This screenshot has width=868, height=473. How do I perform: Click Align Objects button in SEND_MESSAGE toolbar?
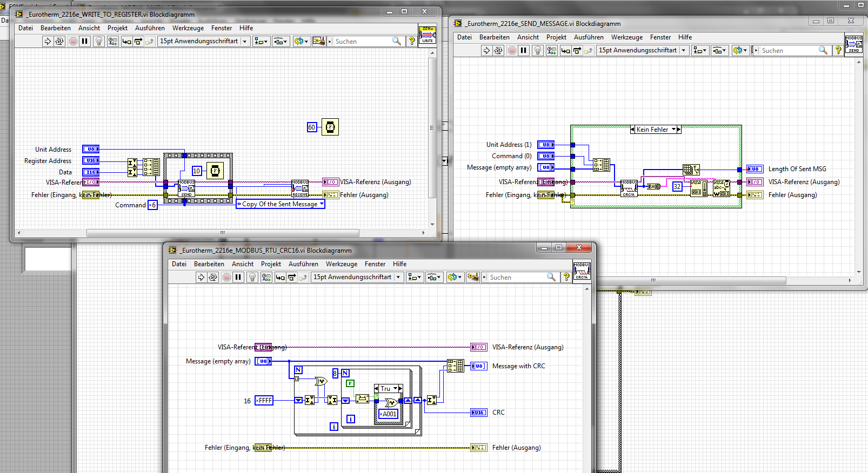coord(700,50)
